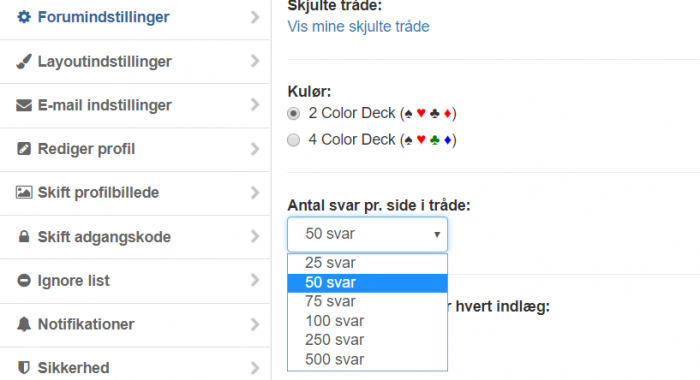Click the picture icon for Skift profilbillede
This screenshot has height=380, width=700.
tap(24, 192)
